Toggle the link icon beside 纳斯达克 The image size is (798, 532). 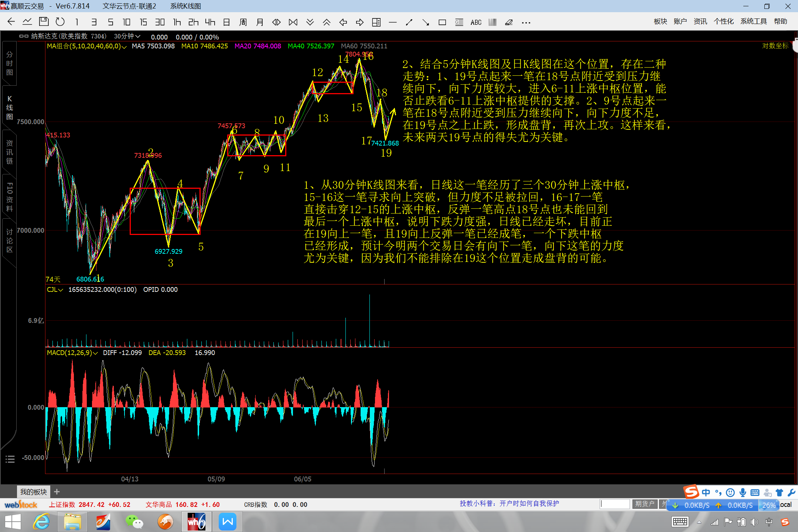pos(24,36)
